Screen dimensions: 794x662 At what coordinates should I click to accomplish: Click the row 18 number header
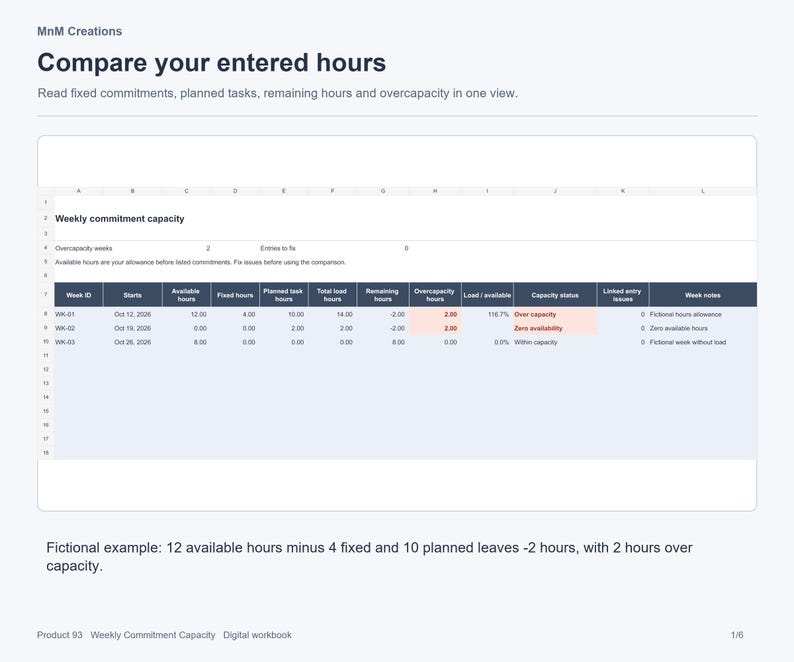click(46, 453)
